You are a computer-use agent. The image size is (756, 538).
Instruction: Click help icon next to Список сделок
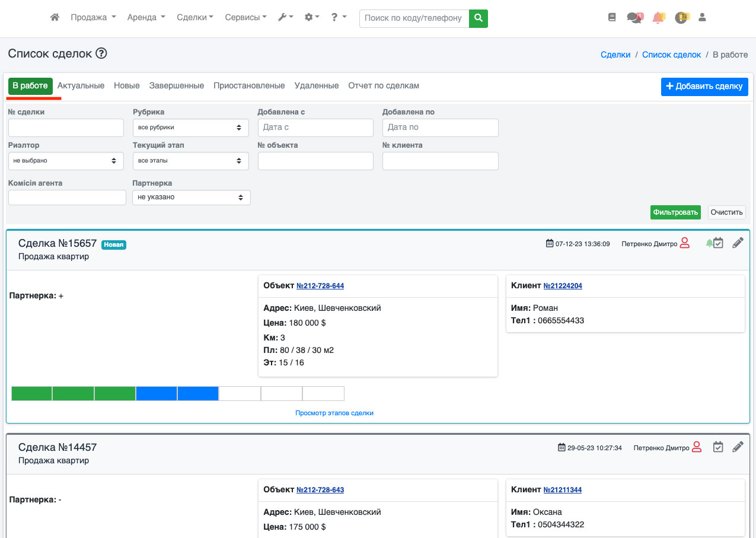pos(101,54)
